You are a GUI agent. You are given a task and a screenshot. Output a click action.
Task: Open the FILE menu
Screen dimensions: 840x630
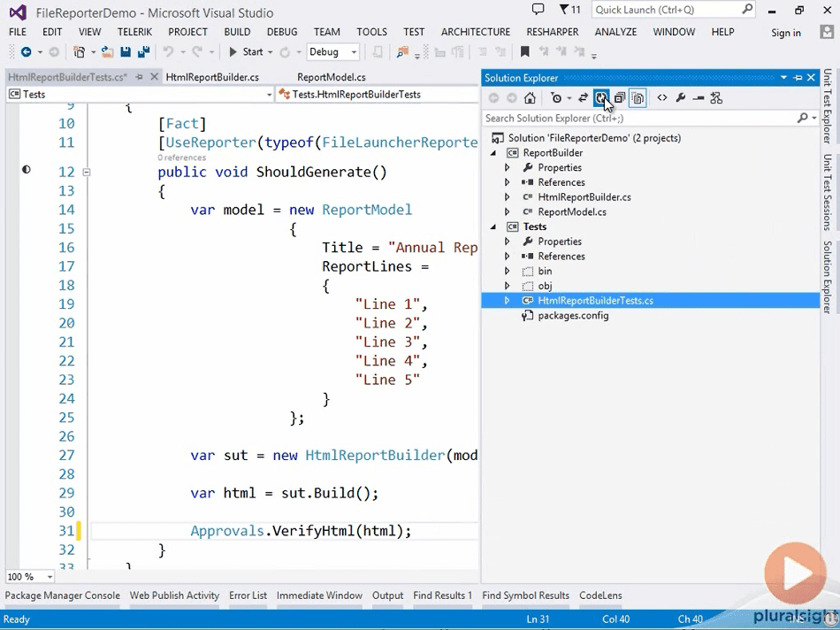tap(18, 32)
